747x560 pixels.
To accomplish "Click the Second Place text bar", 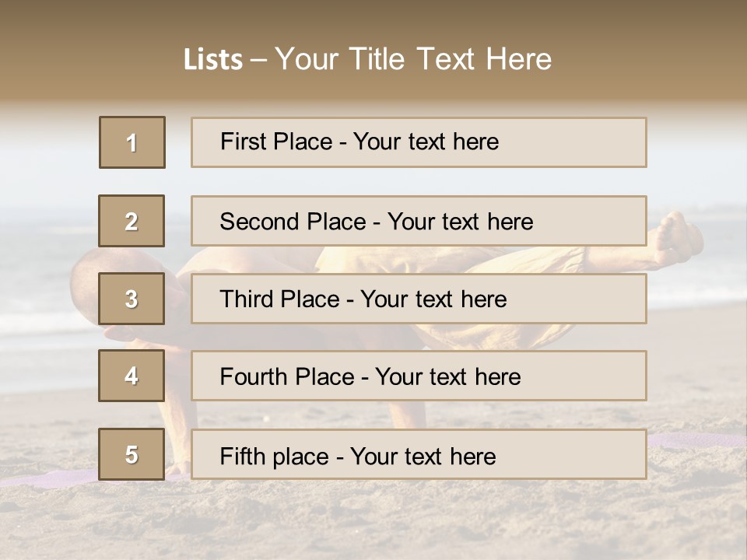I will coord(419,221).
